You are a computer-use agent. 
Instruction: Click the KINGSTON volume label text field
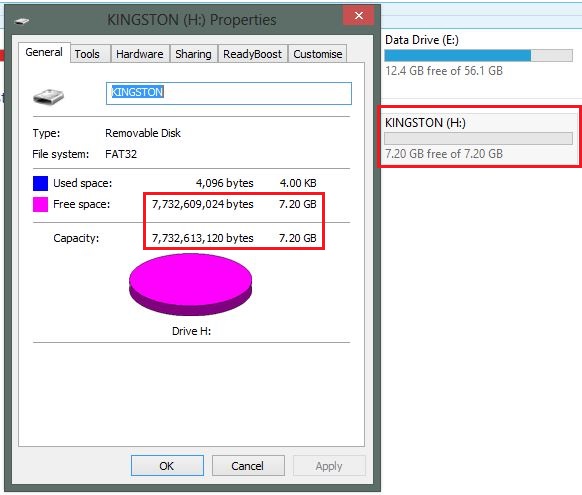pos(229,94)
